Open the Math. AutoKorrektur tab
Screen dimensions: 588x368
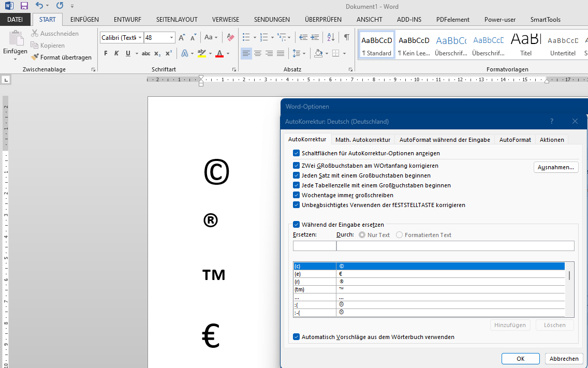tap(363, 140)
